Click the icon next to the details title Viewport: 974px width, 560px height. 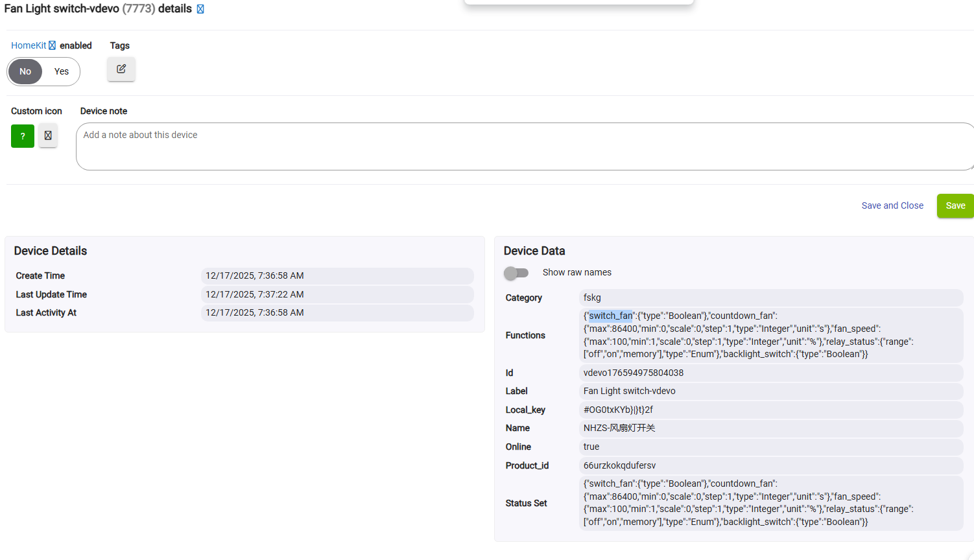click(x=200, y=9)
